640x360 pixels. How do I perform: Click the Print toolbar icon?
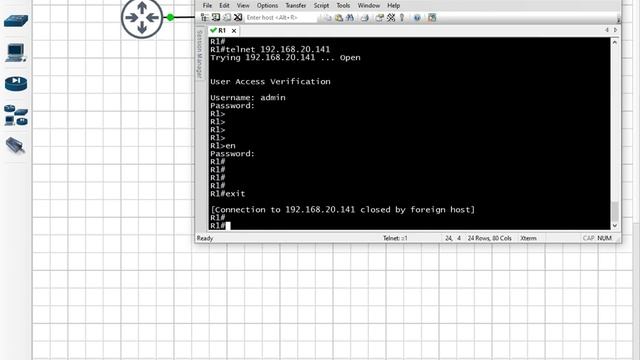[x=365, y=18]
